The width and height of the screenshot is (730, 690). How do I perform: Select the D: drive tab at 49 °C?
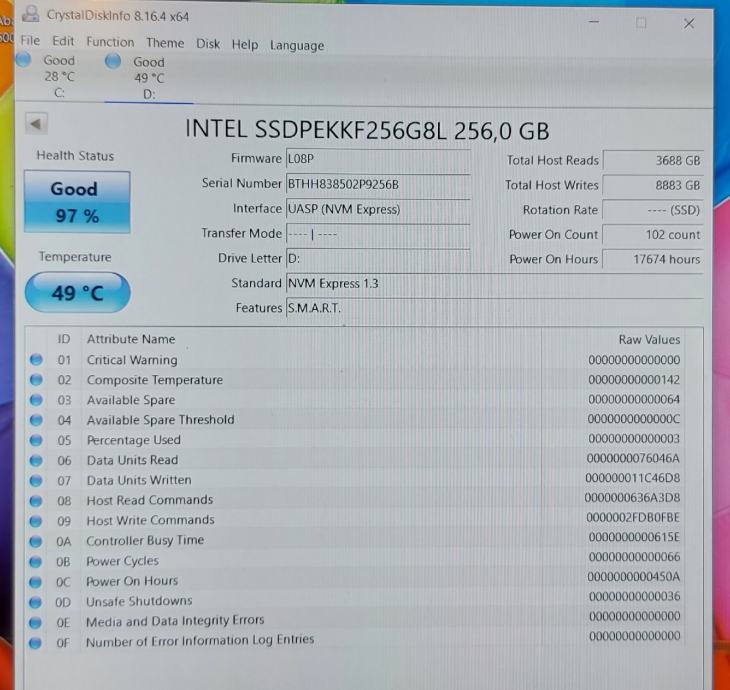[148, 78]
